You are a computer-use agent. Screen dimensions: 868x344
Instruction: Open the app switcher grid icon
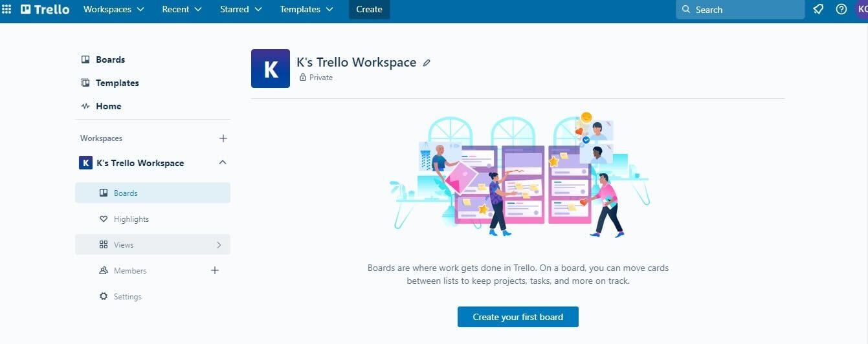pos(6,9)
